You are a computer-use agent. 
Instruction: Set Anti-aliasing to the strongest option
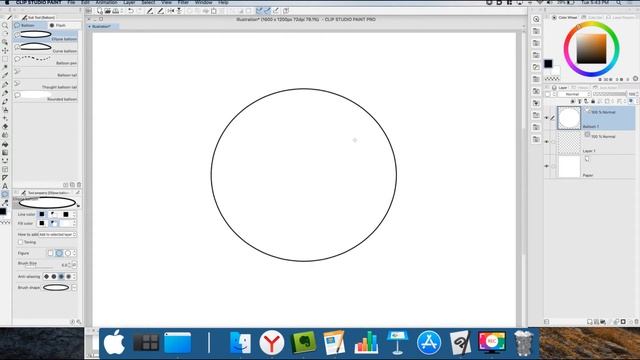pyautogui.click(x=69, y=276)
